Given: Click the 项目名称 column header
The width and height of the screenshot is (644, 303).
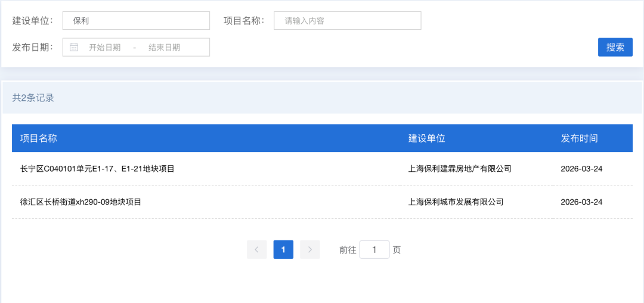Looking at the screenshot, I should click(x=38, y=138).
